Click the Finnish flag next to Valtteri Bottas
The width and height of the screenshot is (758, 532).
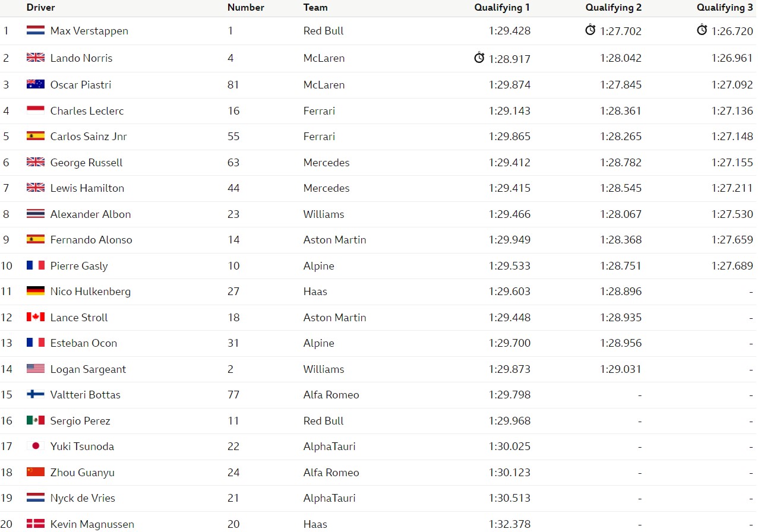click(36, 394)
